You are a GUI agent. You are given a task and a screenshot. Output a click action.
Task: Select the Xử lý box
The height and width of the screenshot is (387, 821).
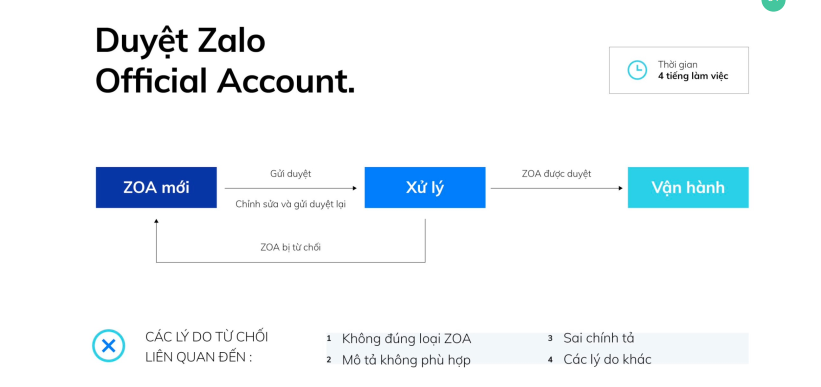tap(425, 187)
